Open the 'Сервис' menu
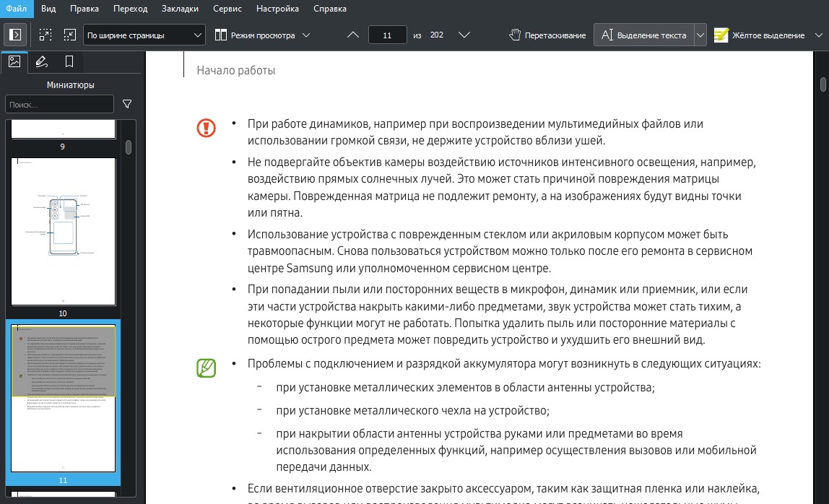The image size is (829, 504). coord(227,9)
